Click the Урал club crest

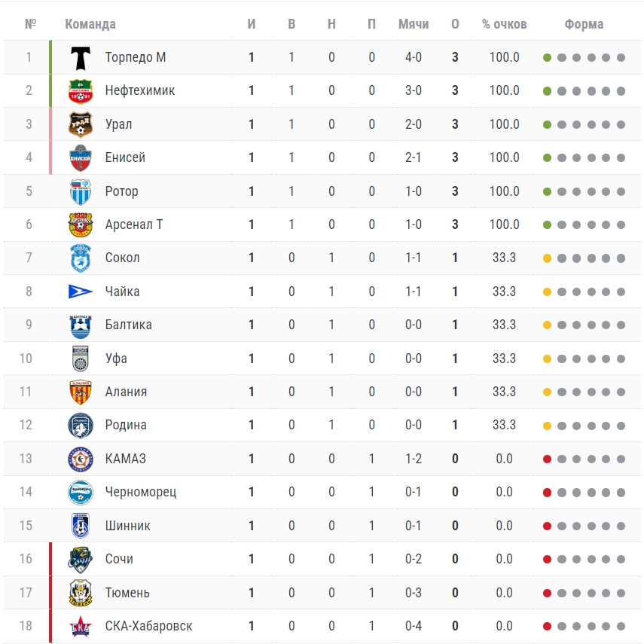coord(81,124)
